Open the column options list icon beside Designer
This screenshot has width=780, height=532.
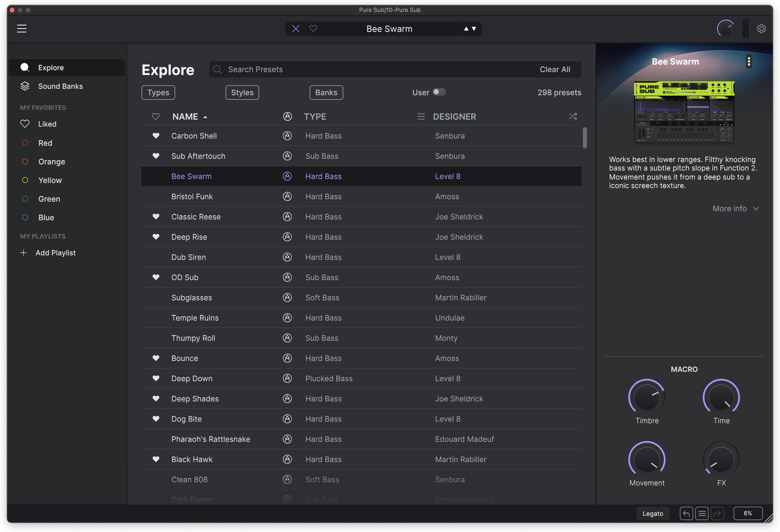[x=421, y=117]
